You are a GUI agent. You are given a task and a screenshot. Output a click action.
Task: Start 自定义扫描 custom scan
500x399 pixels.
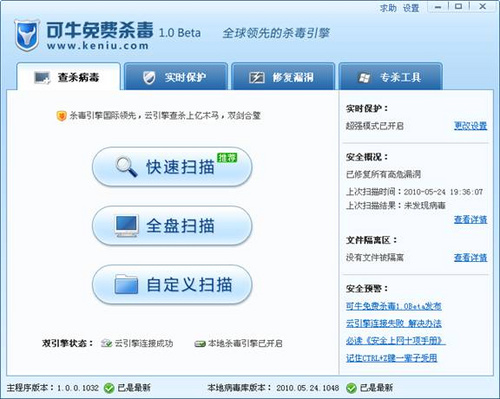coord(172,285)
